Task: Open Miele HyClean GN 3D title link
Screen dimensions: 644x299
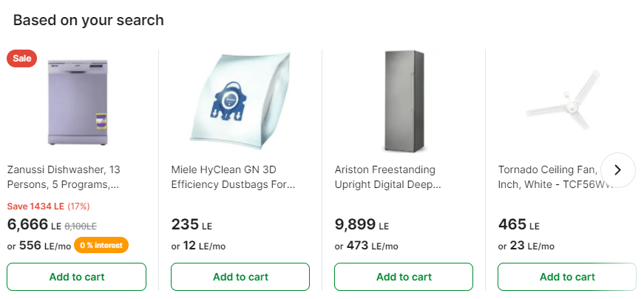Action: 233,177
